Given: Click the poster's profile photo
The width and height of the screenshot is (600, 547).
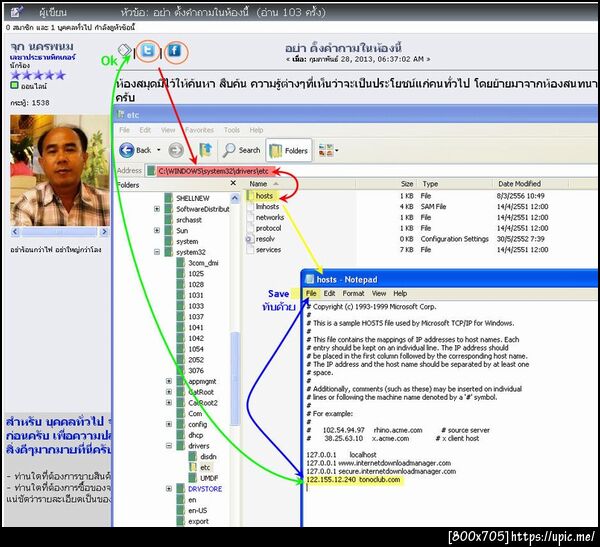Looking at the screenshot, I should [x=59, y=170].
